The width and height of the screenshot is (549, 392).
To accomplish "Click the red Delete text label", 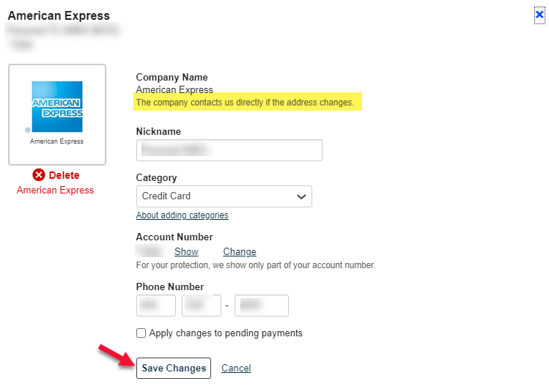I will pos(64,175).
